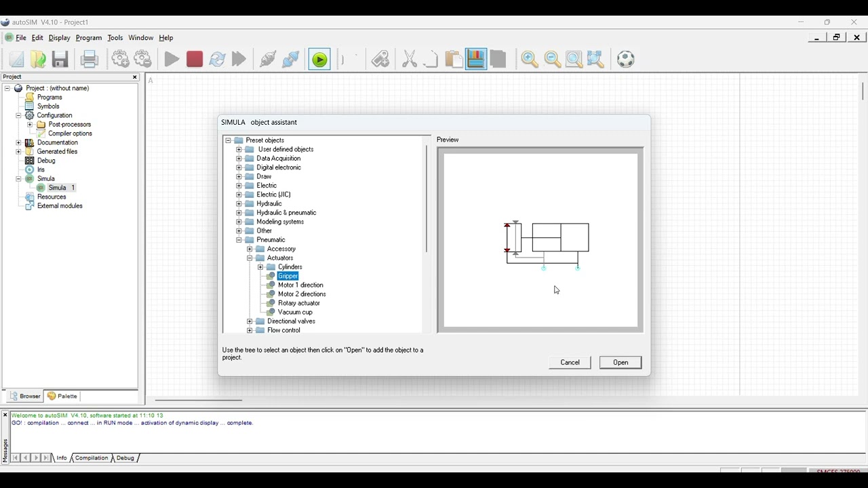868x488 pixels.
Task: Close the Messages panel with x
Action: pos(5,415)
